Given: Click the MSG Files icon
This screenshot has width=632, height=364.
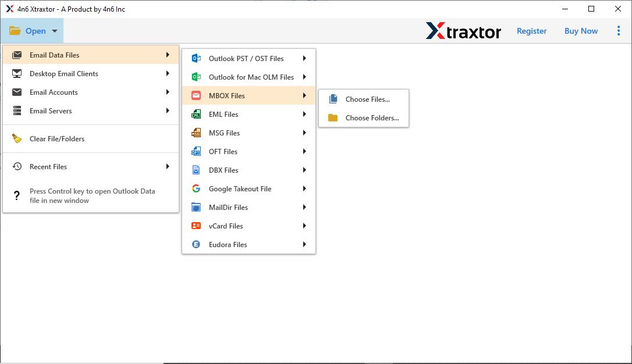Looking at the screenshot, I should (196, 133).
